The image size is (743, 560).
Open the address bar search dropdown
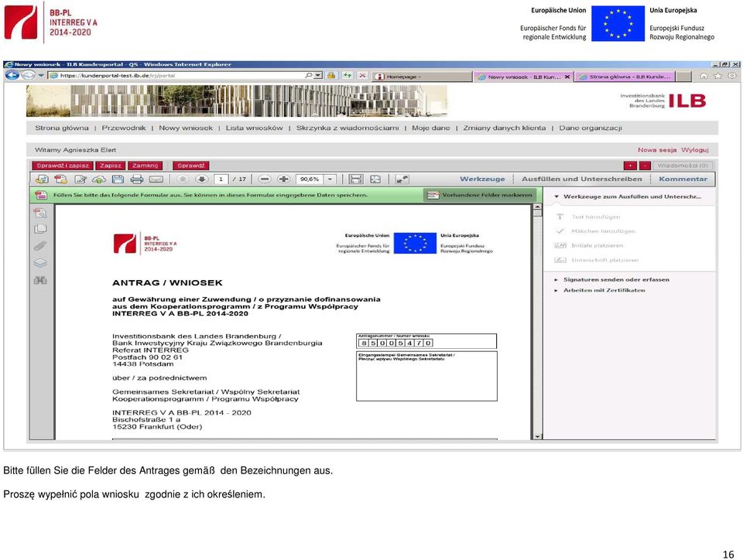318,75
